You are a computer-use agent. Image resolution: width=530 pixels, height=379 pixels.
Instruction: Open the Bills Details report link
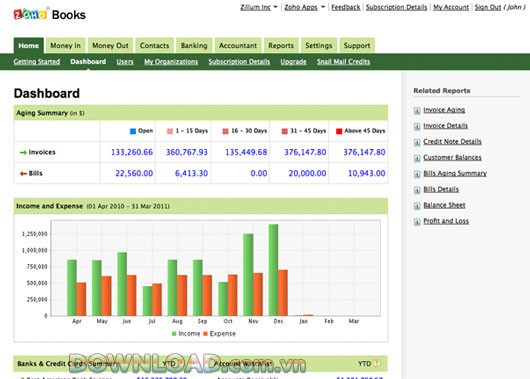(x=441, y=189)
